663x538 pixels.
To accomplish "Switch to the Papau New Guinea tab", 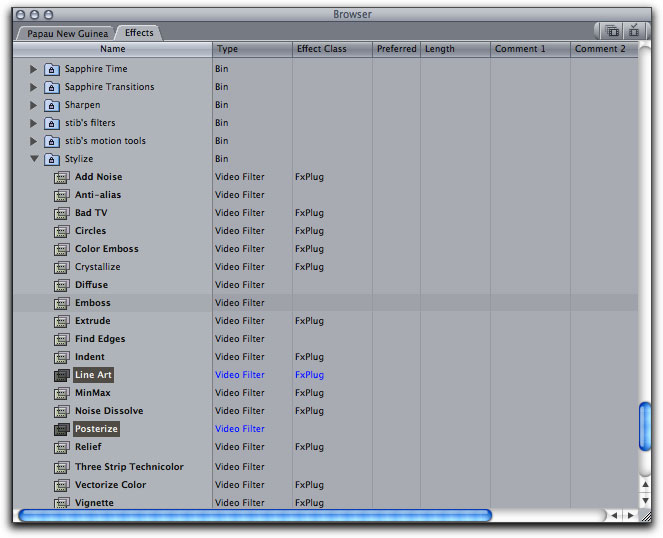I will tap(67, 33).
